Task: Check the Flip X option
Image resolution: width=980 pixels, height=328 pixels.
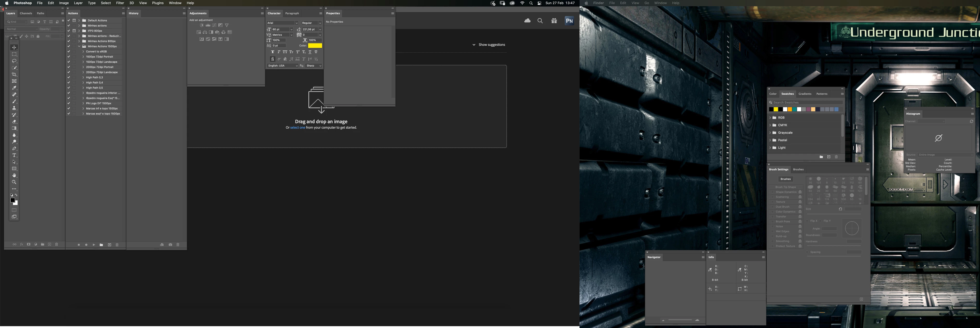Action: [x=807, y=221]
